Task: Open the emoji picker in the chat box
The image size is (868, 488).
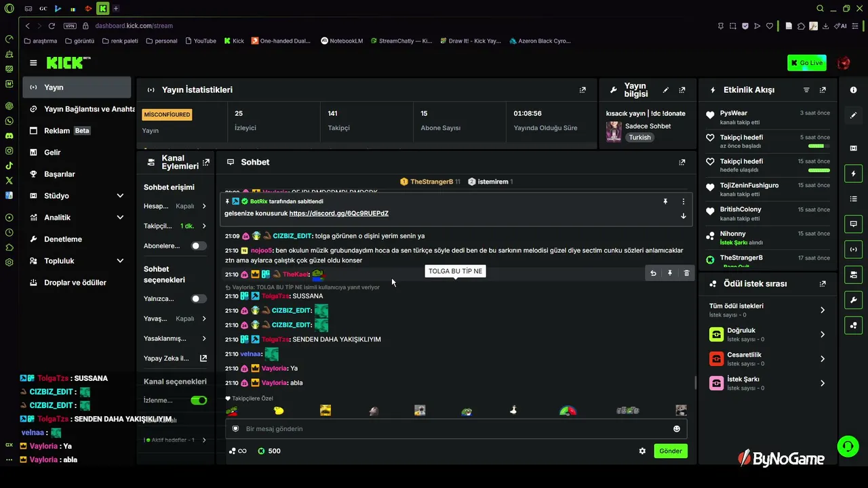Action: 676,428
